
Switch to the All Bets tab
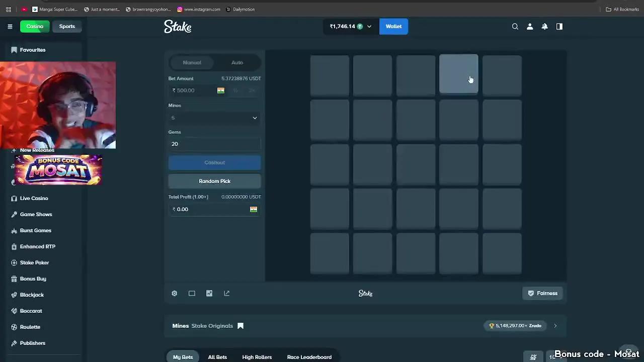(217, 357)
